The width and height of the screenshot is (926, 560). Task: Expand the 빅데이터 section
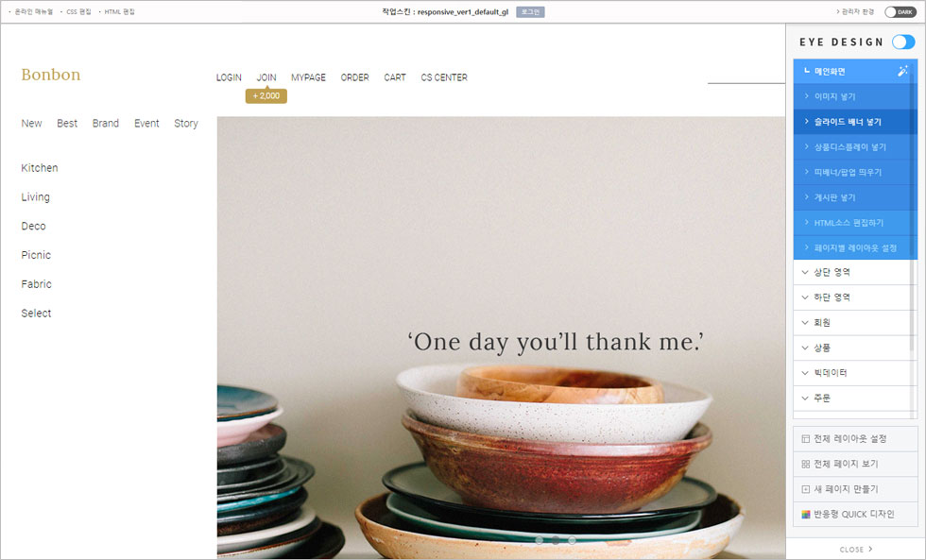[854, 373]
